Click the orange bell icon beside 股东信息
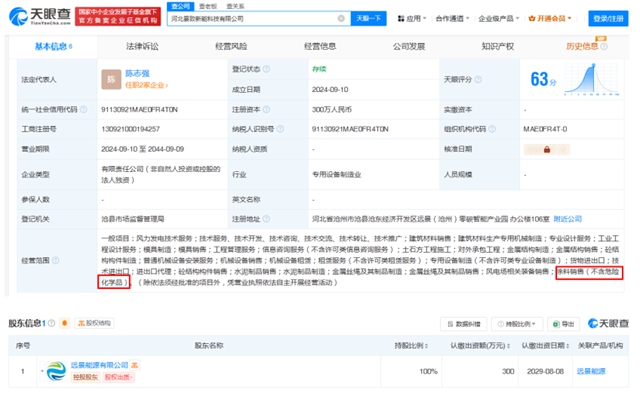The height and width of the screenshot is (393, 640). pyautogui.click(x=64, y=323)
